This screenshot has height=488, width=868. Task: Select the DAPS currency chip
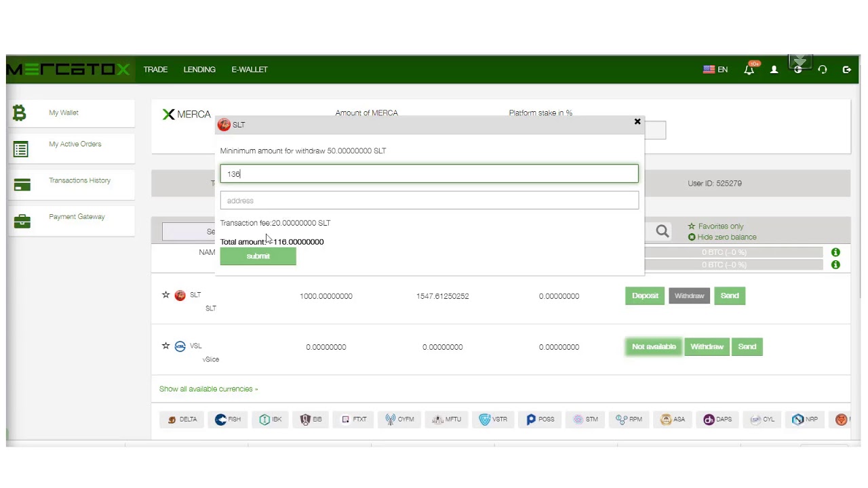(717, 420)
